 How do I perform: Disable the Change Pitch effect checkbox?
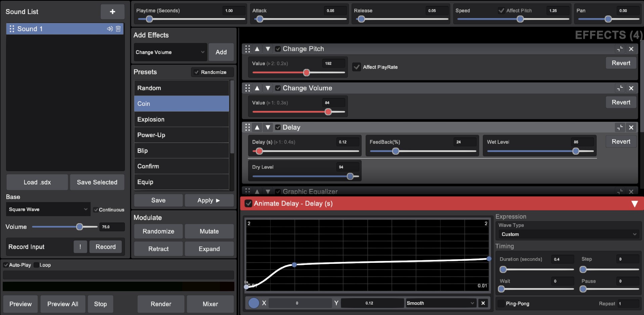coord(278,49)
